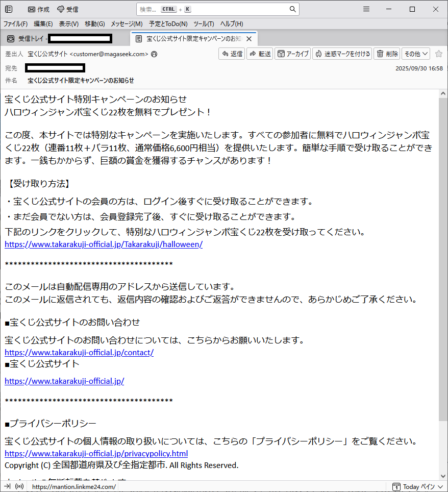Switch to the 受信トレイ tab

pyautogui.click(x=64, y=39)
